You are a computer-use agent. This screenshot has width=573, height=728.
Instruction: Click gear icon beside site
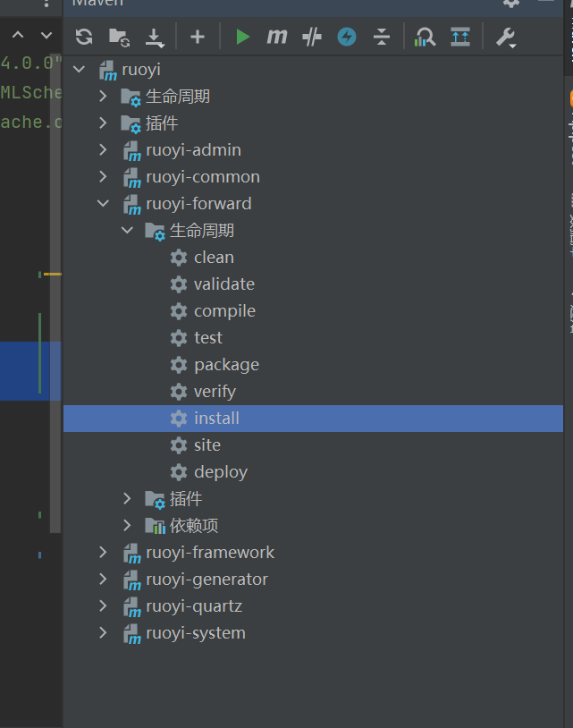click(179, 445)
